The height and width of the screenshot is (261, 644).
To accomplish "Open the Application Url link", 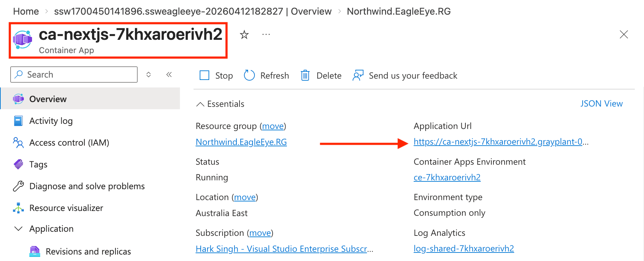I will 497,142.
